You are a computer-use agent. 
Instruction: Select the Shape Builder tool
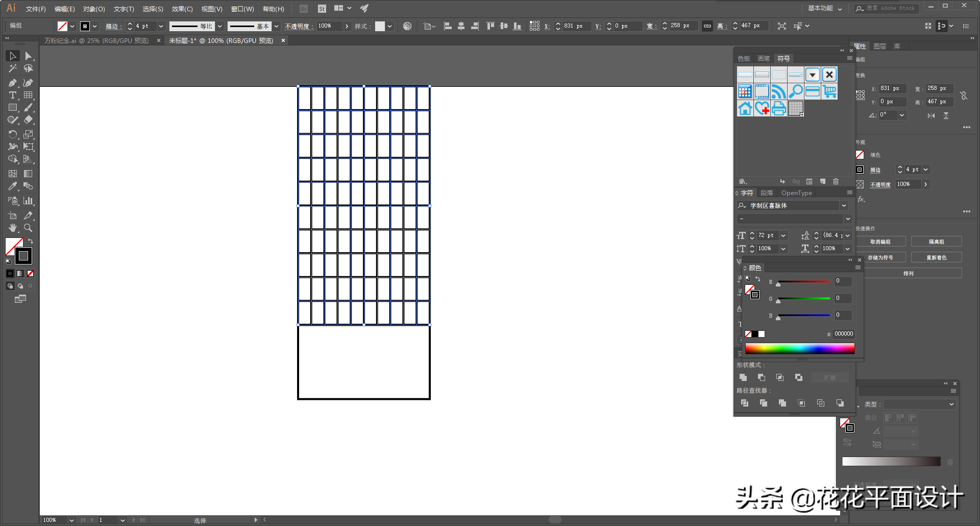[13, 159]
